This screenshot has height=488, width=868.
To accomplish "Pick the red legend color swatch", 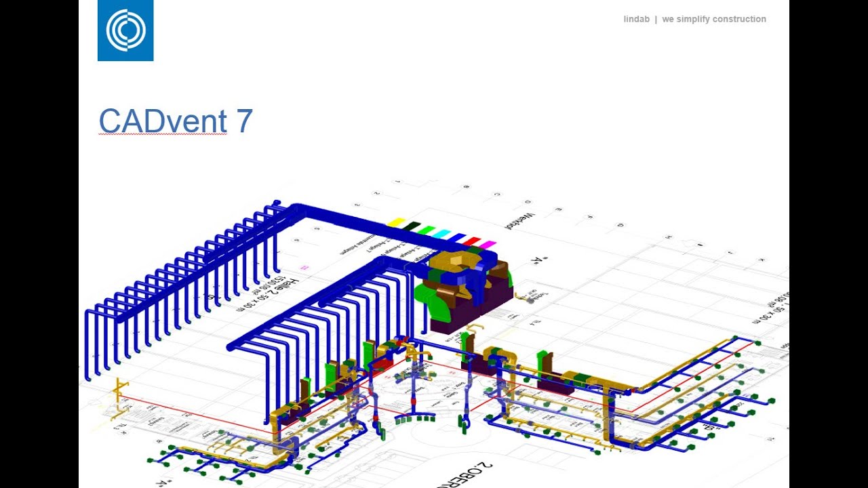I will pos(473,241).
